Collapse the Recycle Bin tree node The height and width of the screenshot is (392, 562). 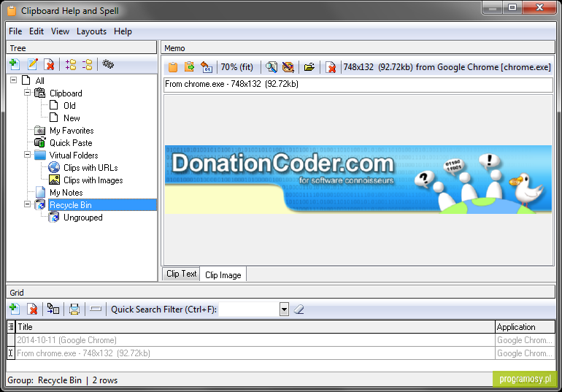point(27,204)
